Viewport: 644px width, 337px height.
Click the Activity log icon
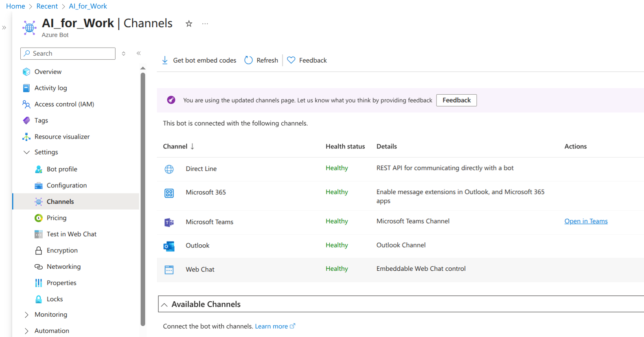(x=26, y=88)
